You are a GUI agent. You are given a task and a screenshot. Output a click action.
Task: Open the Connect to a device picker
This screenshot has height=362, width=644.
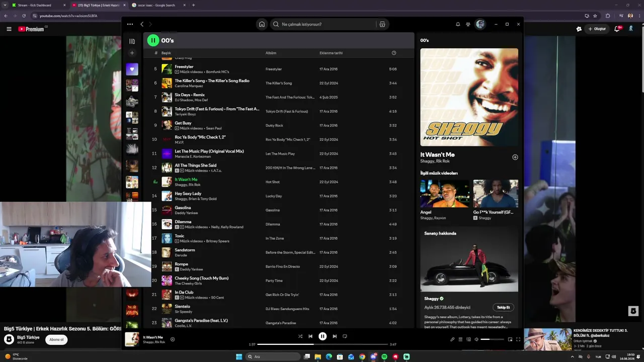coord(468,339)
